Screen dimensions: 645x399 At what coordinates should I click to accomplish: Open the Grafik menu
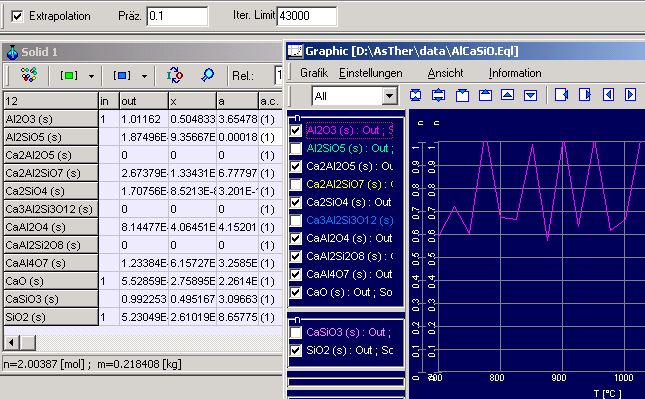314,73
